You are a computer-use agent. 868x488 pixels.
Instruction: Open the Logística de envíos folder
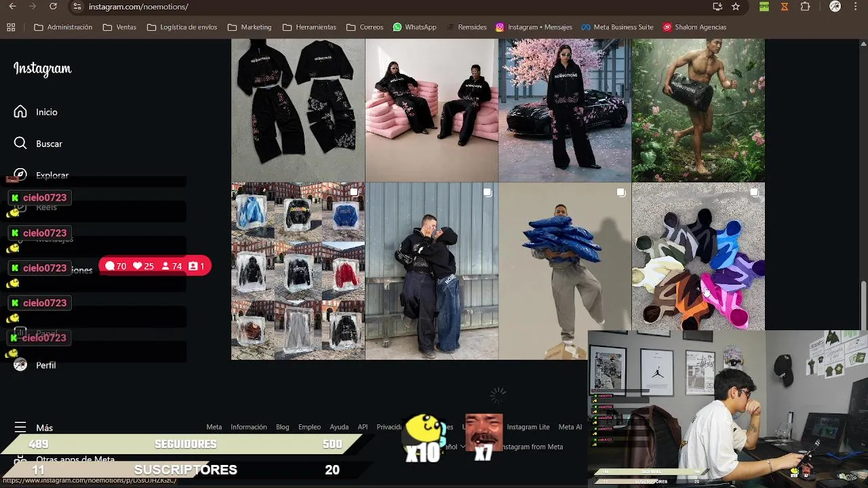tap(182, 27)
